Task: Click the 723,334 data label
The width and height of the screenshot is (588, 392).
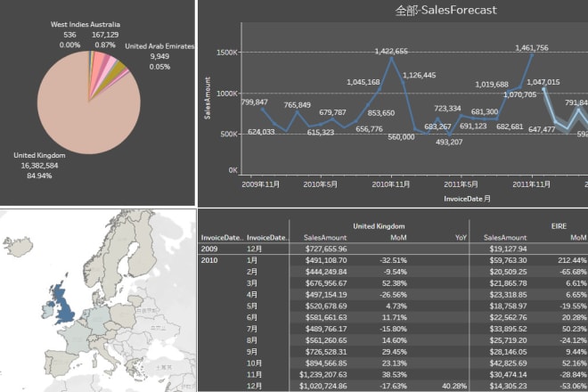Action: 448,109
